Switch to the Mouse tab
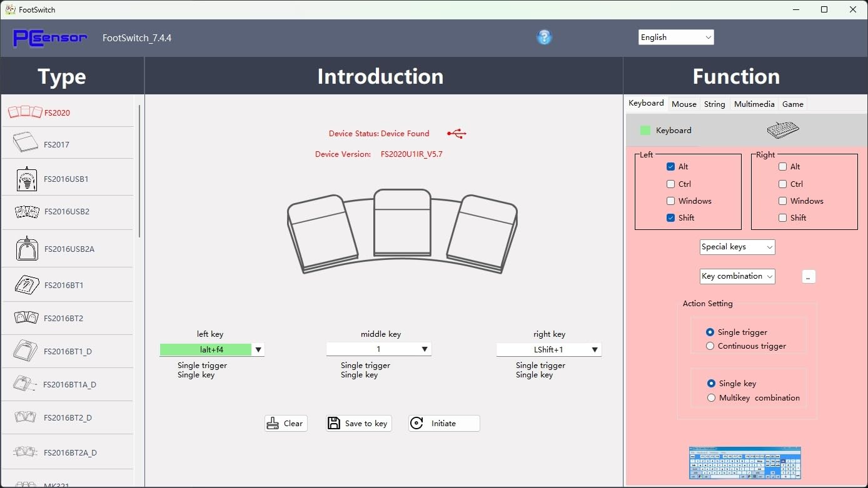This screenshot has height=488, width=868. [x=684, y=104]
